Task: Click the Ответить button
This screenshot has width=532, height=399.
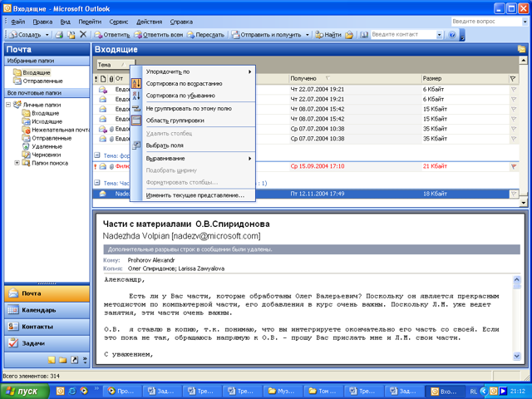Action: coord(112,35)
